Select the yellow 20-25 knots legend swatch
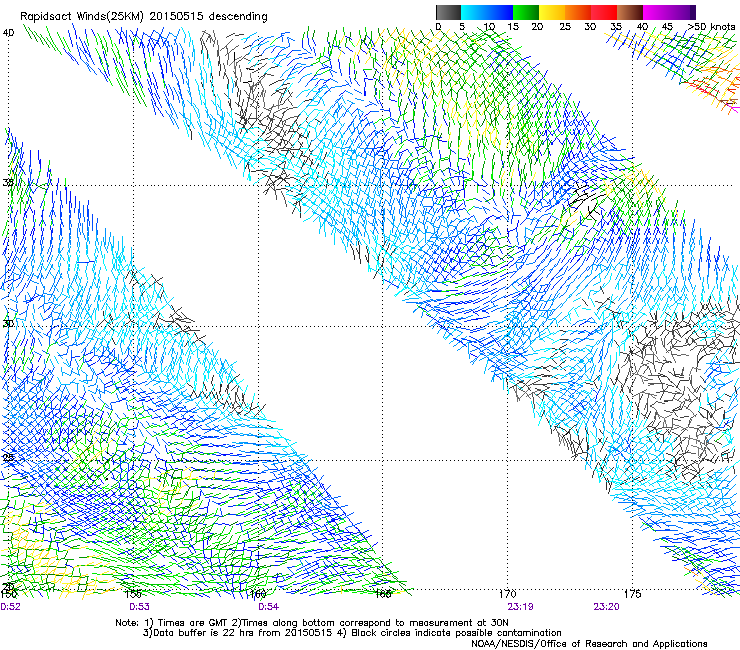This screenshot has height=650, width=740. (552, 12)
